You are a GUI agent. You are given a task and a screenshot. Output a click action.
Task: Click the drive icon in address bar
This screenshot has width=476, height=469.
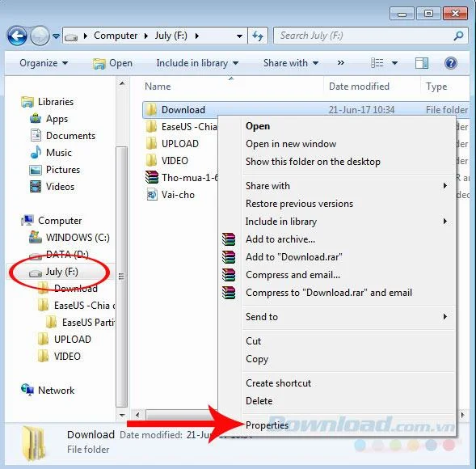click(71, 36)
